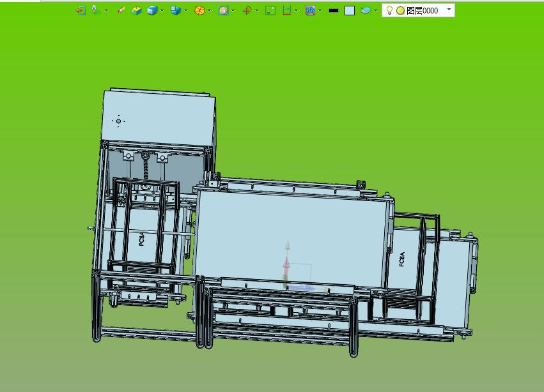Click the red coordinate origin icon
The height and width of the screenshot is (392, 544).
click(247, 11)
